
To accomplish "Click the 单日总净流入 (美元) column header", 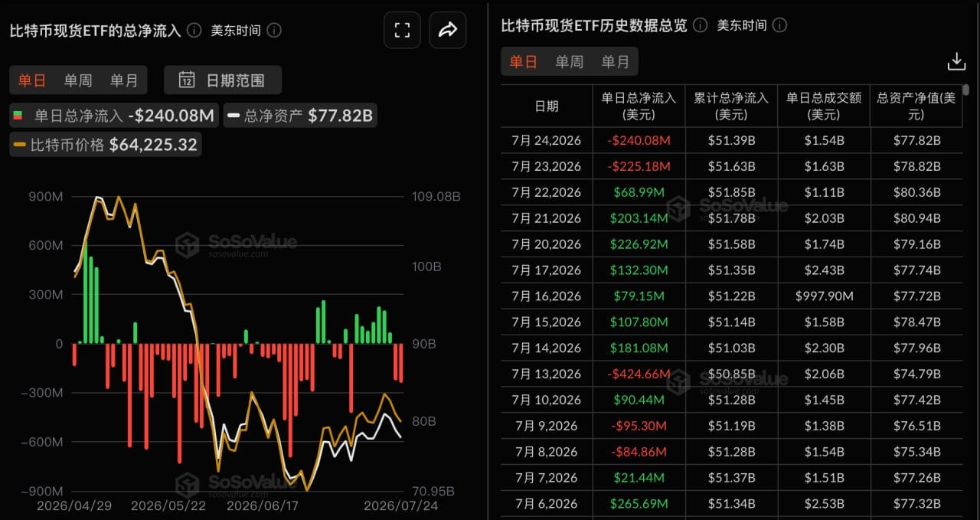I will (x=639, y=106).
